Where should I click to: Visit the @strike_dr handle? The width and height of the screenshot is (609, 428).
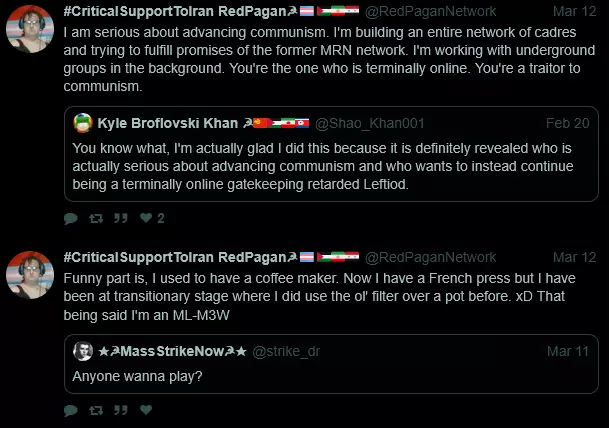[x=286, y=351]
